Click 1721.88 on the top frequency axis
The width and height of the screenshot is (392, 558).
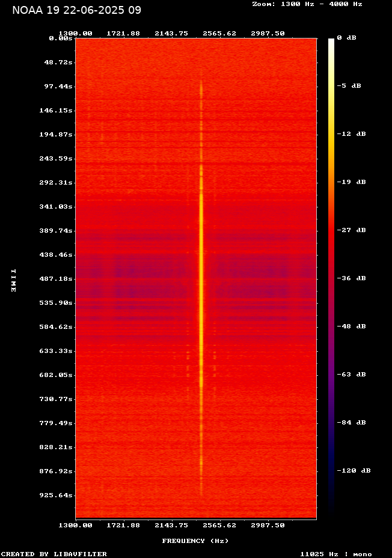[123, 33]
